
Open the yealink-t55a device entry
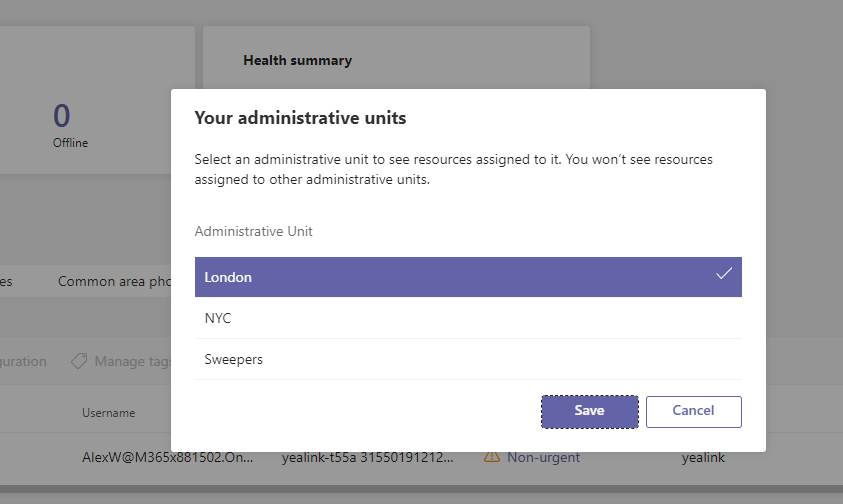coord(367,457)
